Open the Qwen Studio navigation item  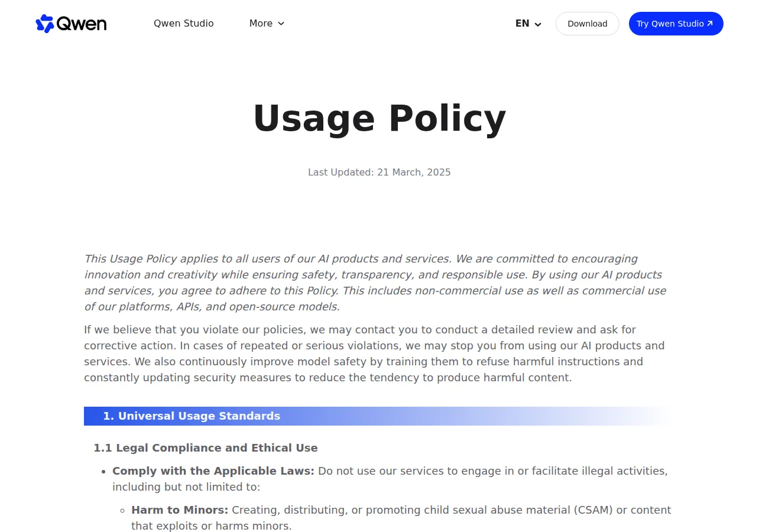click(184, 24)
